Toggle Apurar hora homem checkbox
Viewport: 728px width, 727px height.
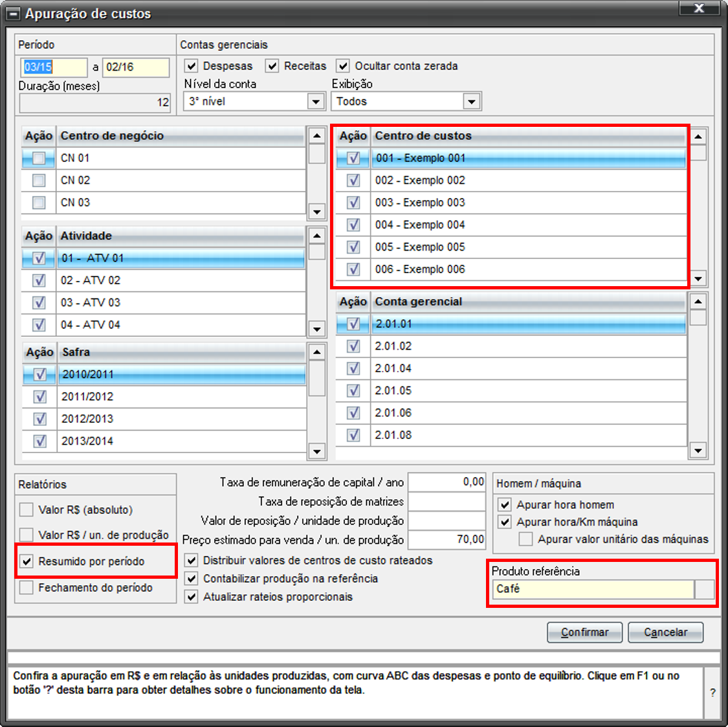(x=505, y=504)
